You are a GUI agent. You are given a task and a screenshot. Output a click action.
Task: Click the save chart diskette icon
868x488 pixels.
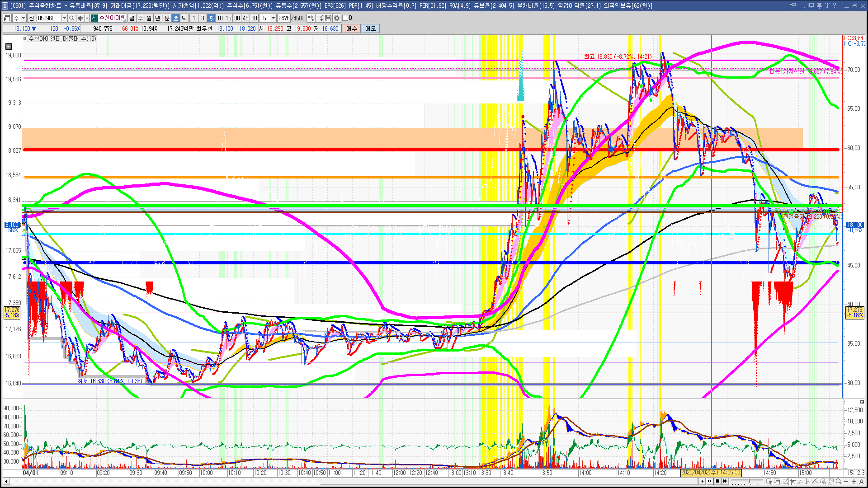click(x=328, y=18)
